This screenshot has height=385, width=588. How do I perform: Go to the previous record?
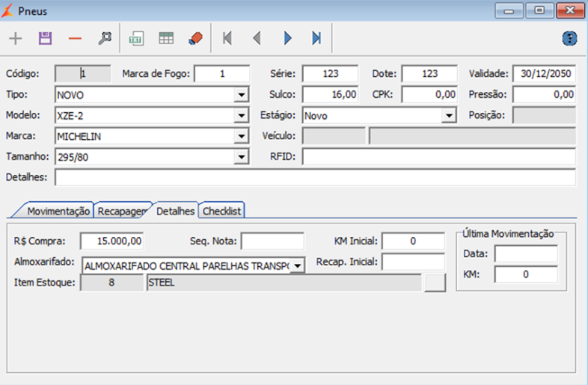pos(257,38)
